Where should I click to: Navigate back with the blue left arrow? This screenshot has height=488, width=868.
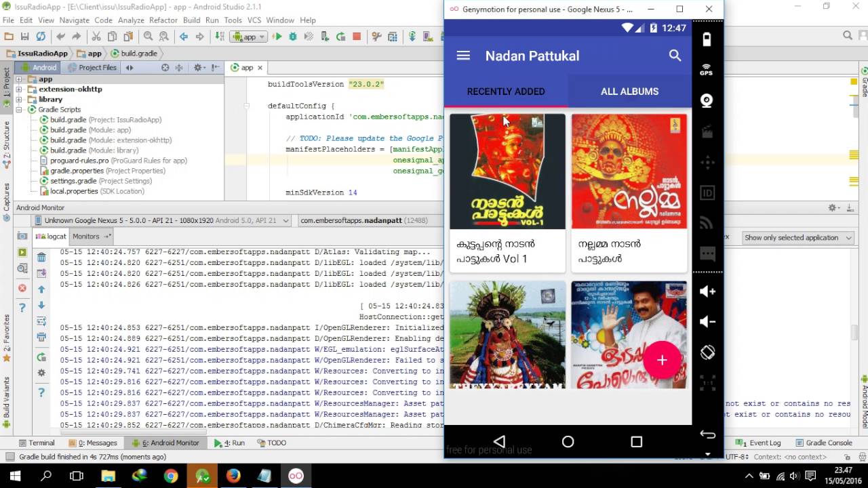(x=184, y=37)
